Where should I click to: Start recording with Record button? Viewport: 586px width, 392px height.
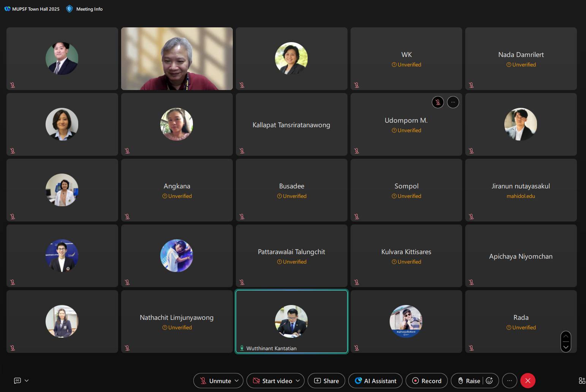(x=426, y=381)
